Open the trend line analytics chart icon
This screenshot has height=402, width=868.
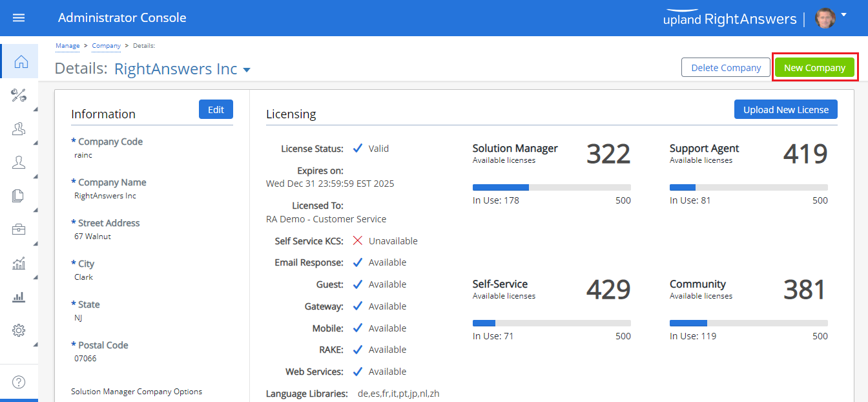(x=19, y=263)
